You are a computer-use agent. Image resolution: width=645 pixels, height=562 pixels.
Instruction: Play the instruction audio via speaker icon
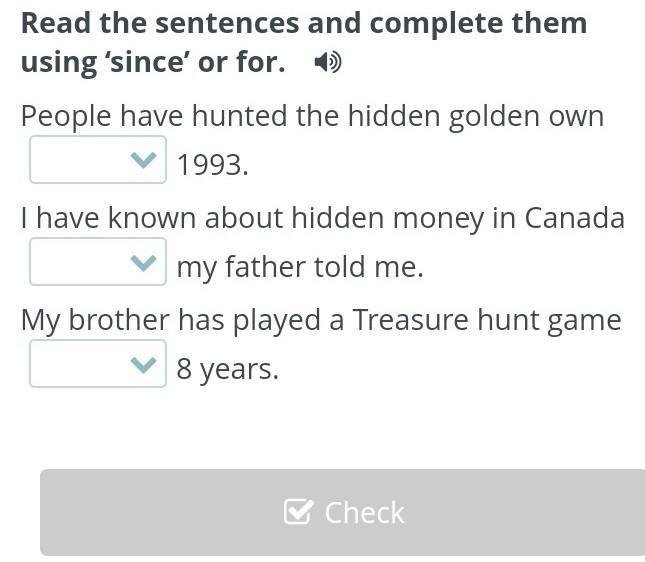coord(327,63)
